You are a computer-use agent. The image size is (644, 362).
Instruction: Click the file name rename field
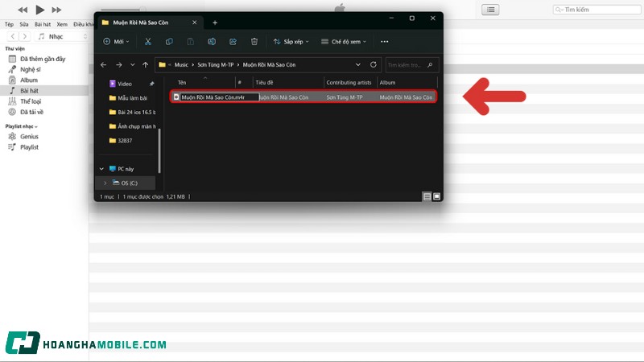click(x=219, y=97)
